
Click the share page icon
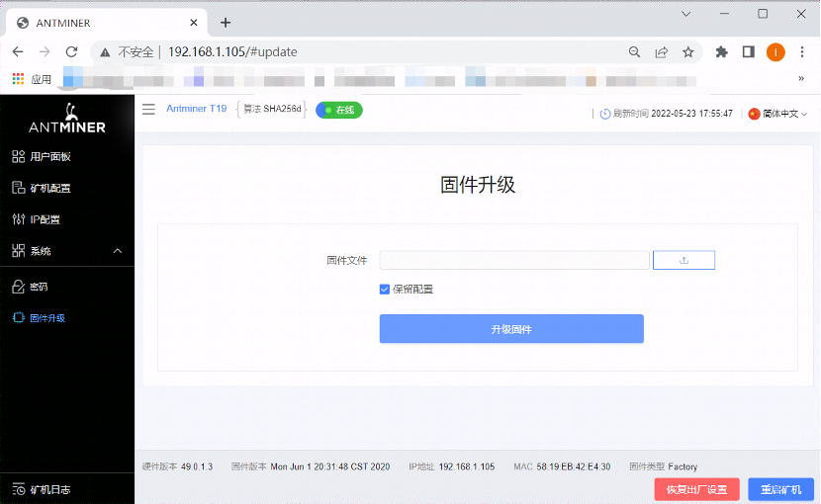(x=662, y=51)
